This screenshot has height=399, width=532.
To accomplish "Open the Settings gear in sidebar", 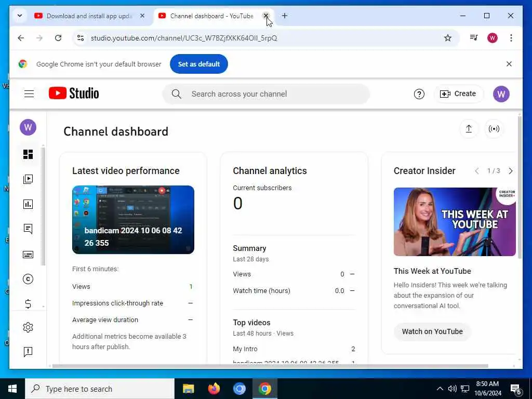I will pyautogui.click(x=28, y=327).
